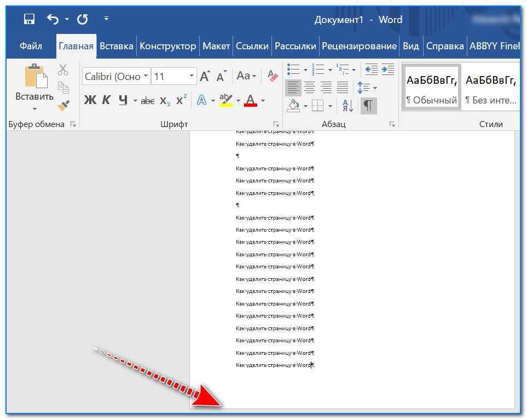Apply the Без интервала style

[x=490, y=88]
